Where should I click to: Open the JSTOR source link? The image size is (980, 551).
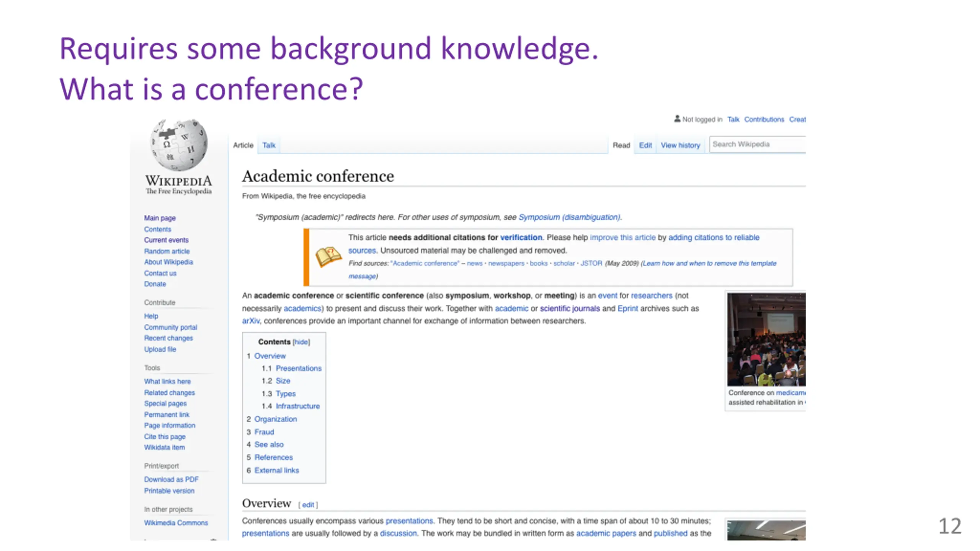591,263
